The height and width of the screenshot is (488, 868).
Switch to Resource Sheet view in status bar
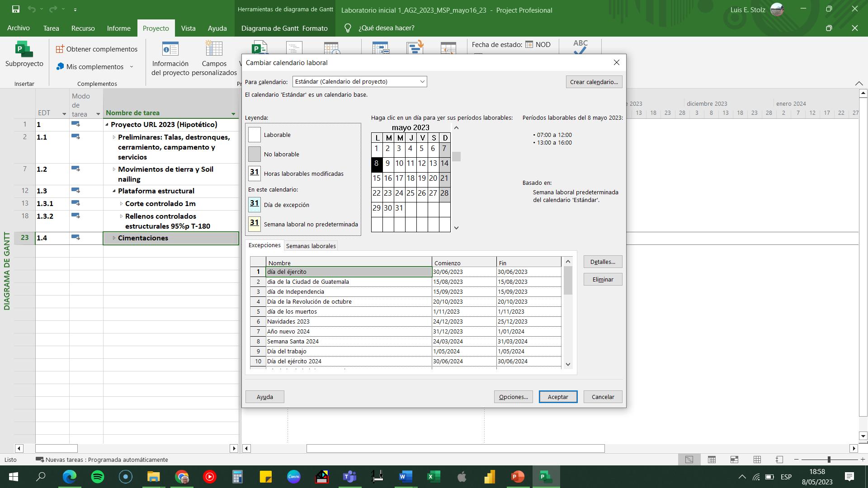tap(757, 460)
